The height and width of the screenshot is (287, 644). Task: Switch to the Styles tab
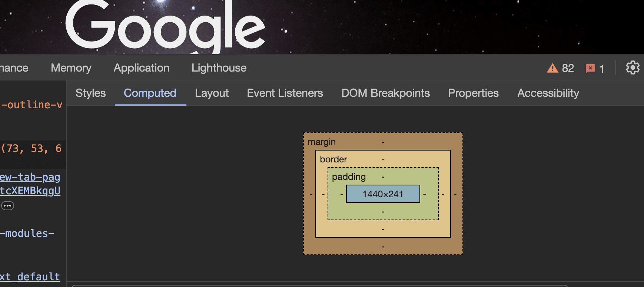click(x=91, y=93)
